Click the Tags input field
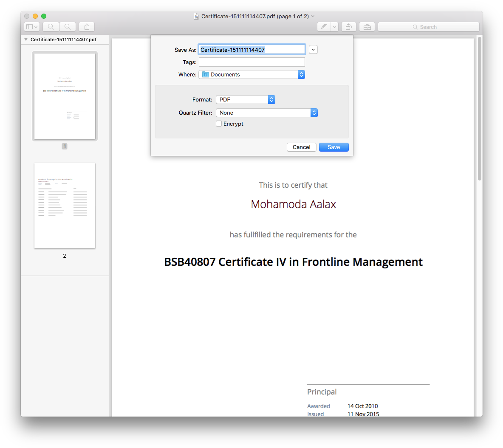 coord(252,62)
